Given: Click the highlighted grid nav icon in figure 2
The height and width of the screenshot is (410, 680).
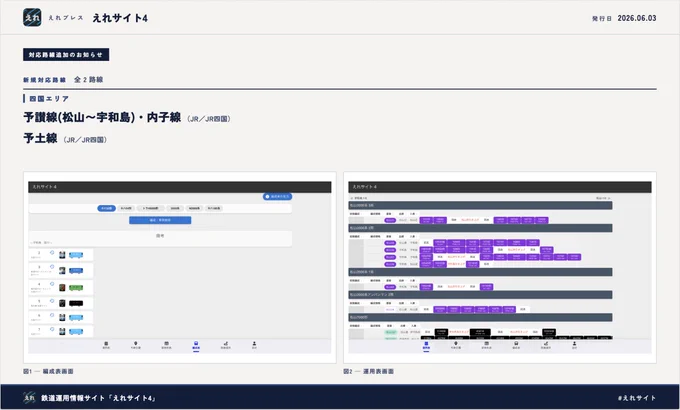Looking at the screenshot, I should (x=426, y=345).
